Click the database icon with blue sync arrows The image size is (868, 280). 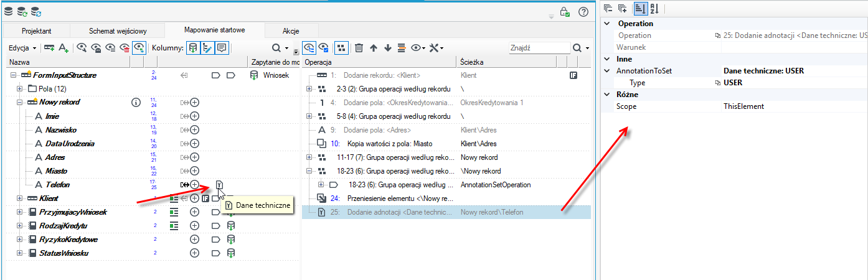[x=35, y=11]
